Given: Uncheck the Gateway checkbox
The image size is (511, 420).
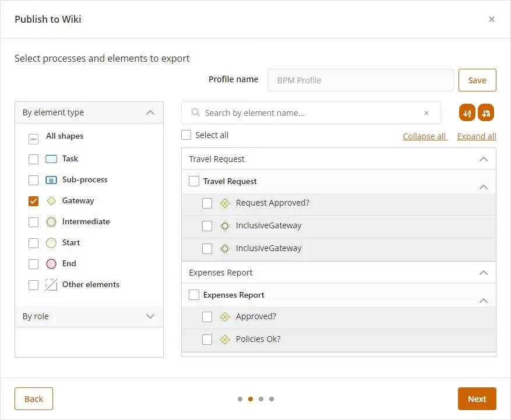Looking at the screenshot, I should coord(33,202).
